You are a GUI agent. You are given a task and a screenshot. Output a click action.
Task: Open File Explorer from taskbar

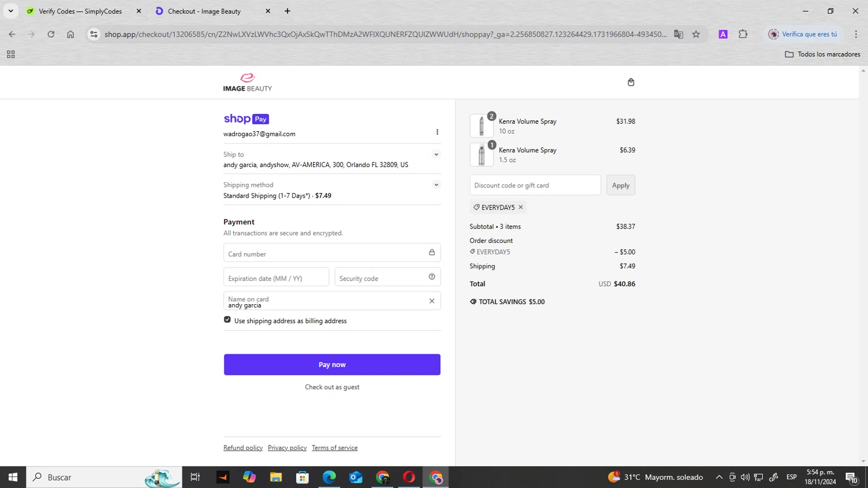(276, 477)
